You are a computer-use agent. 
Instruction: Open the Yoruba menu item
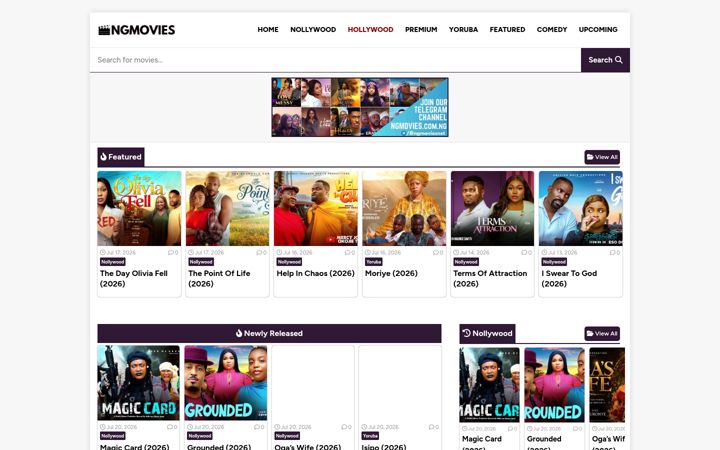point(463,29)
